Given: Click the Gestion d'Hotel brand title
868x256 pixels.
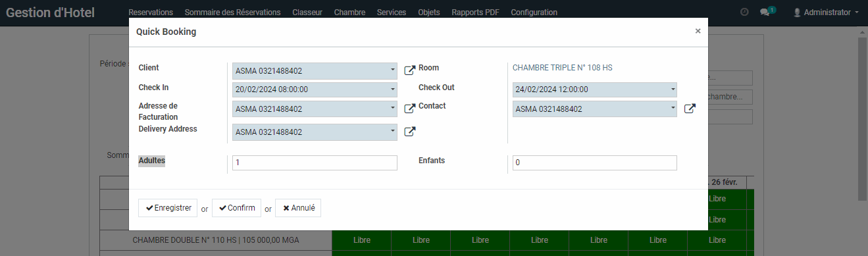Looking at the screenshot, I should coord(50,13).
